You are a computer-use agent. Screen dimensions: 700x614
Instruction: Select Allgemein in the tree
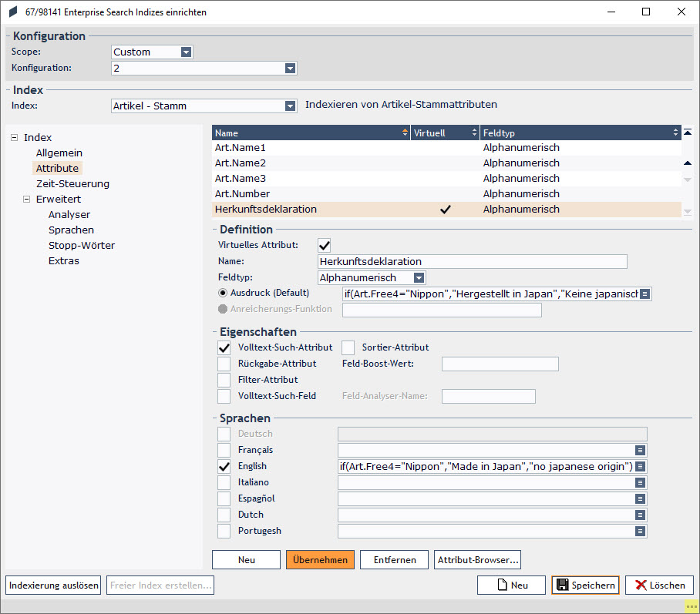[59, 153]
